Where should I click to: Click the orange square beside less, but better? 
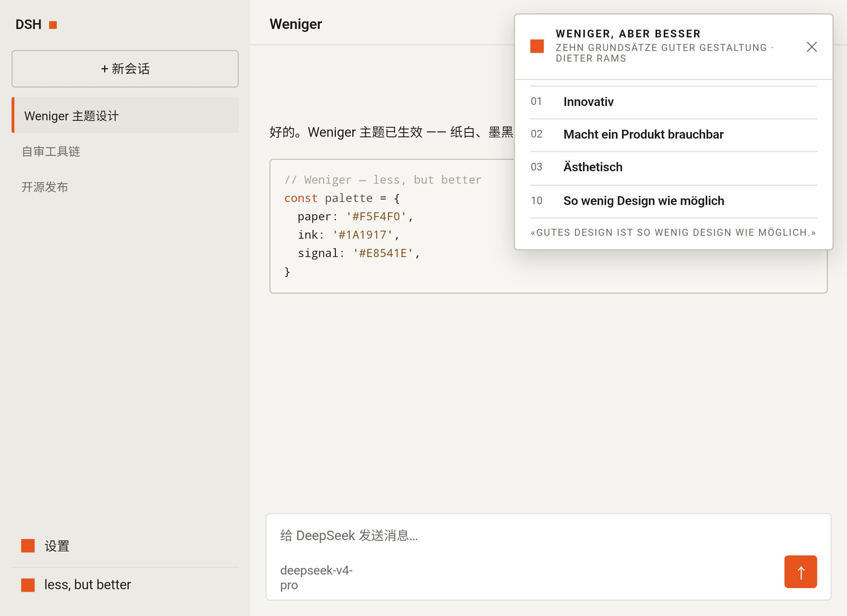tap(28, 585)
